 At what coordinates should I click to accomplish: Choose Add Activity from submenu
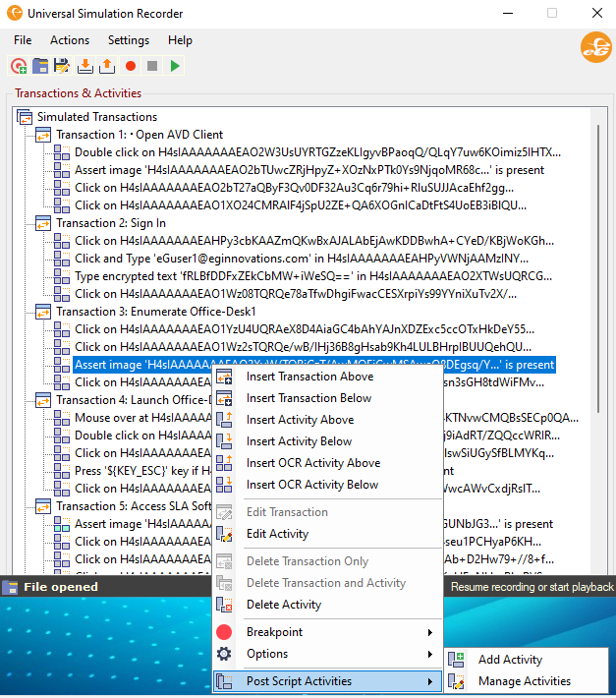point(510,660)
